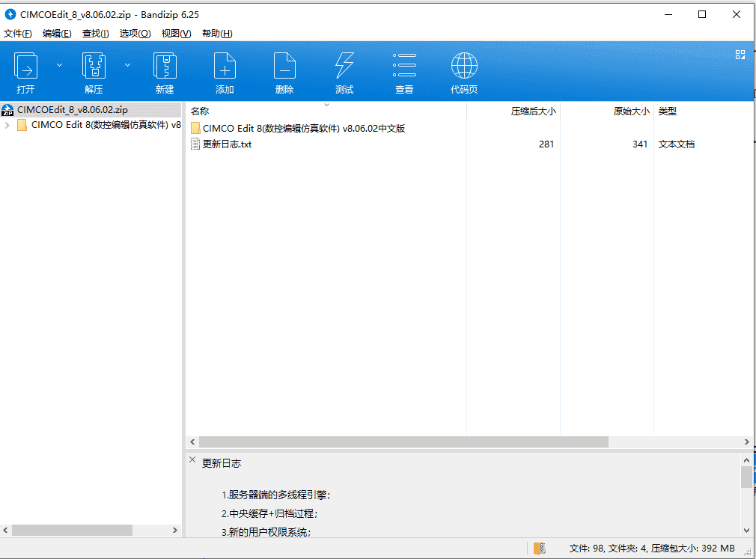Open the 选项(O) menu
Viewport: 756px width, 559px height.
135,33
